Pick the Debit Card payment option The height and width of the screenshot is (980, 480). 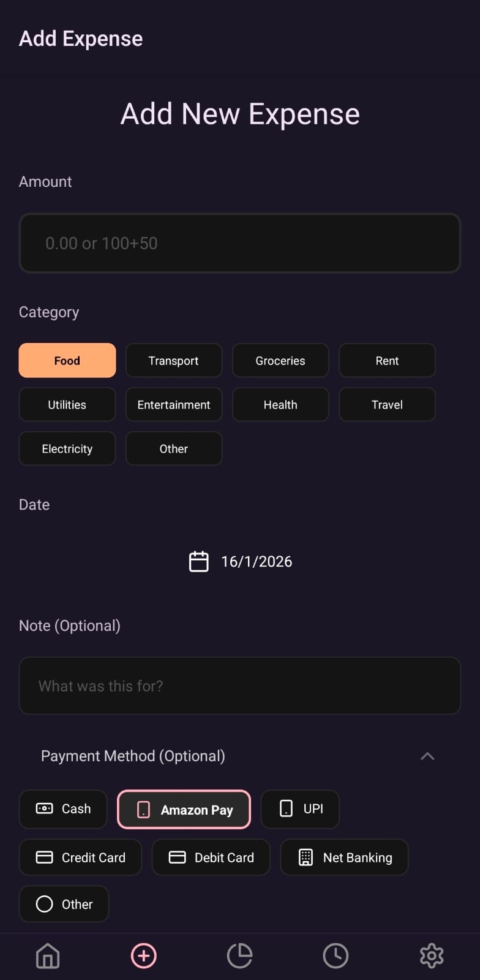click(x=211, y=858)
